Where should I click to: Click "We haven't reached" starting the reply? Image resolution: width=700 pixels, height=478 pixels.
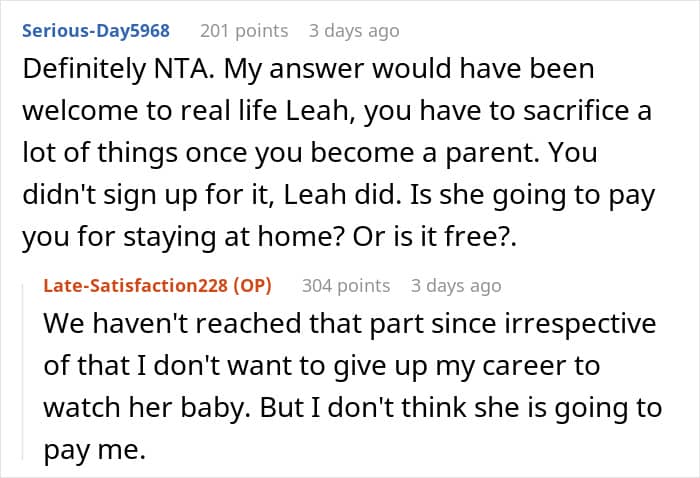tap(173, 324)
